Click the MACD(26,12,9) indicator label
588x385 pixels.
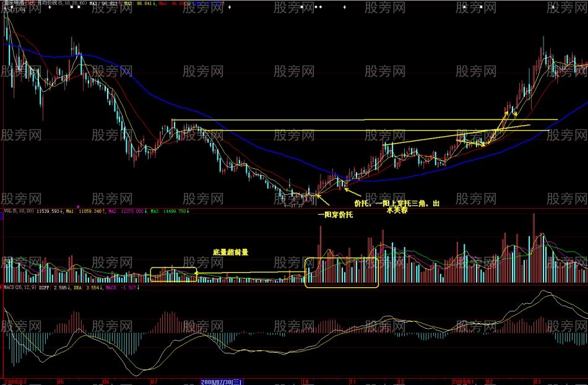20,288
